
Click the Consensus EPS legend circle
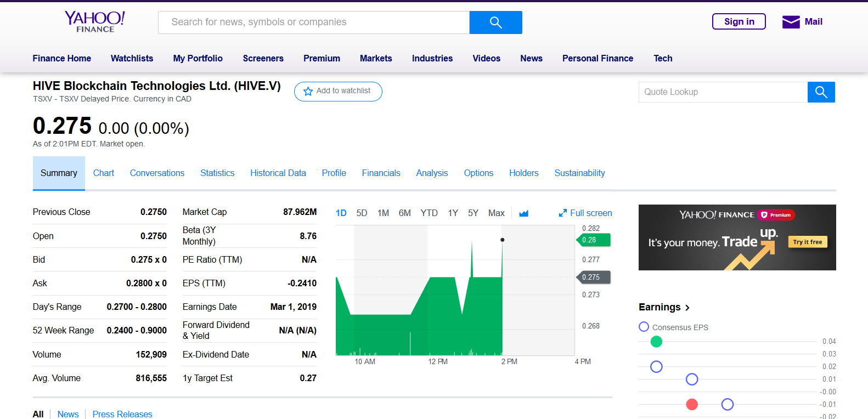(x=644, y=327)
